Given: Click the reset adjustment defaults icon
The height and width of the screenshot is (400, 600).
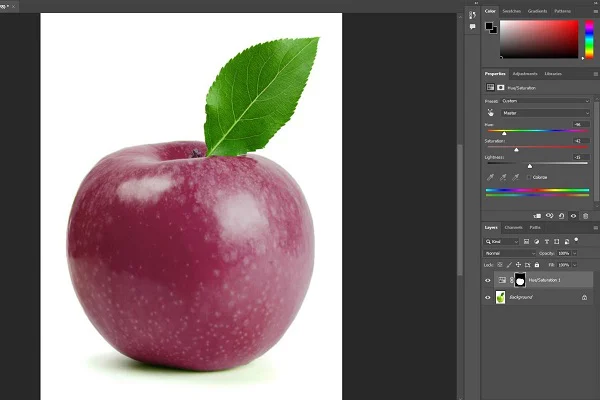Looking at the screenshot, I should pyautogui.click(x=562, y=215).
